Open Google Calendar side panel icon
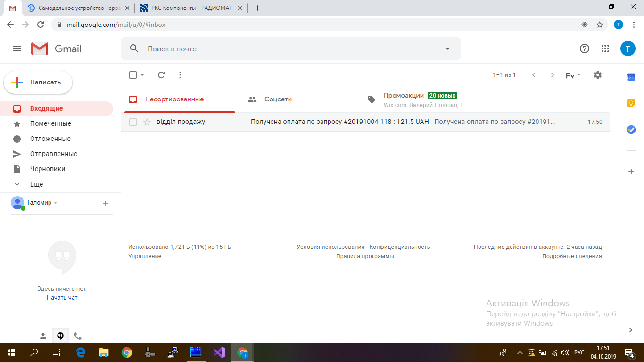 tap(631, 77)
